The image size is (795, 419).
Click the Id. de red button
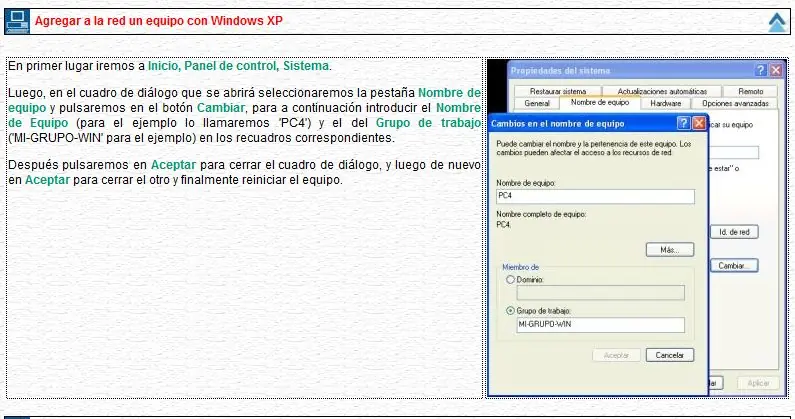pyautogui.click(x=734, y=232)
